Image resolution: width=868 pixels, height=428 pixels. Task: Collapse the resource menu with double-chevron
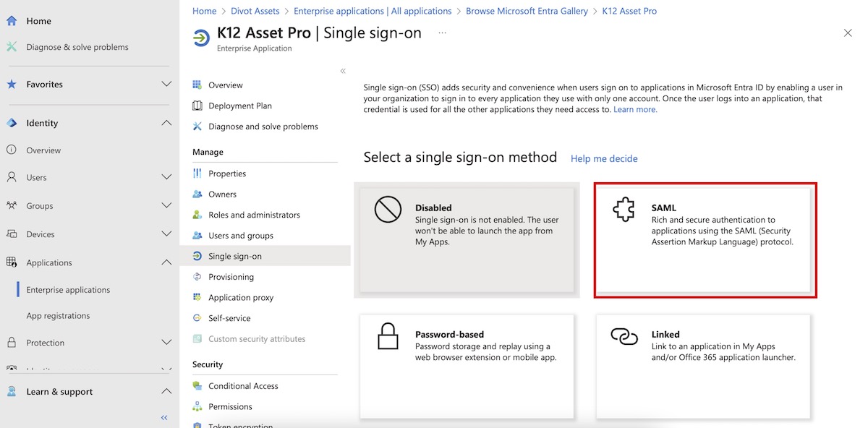coord(343,71)
